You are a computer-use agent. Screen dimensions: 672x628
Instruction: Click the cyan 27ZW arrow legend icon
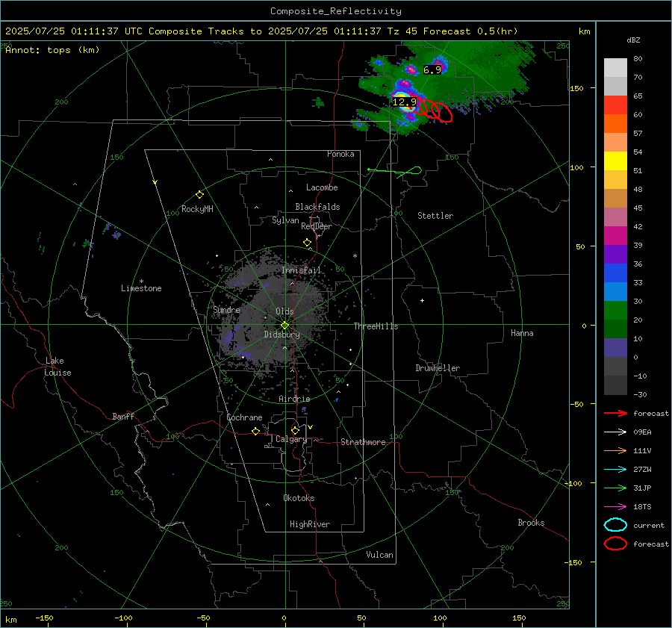tap(615, 470)
